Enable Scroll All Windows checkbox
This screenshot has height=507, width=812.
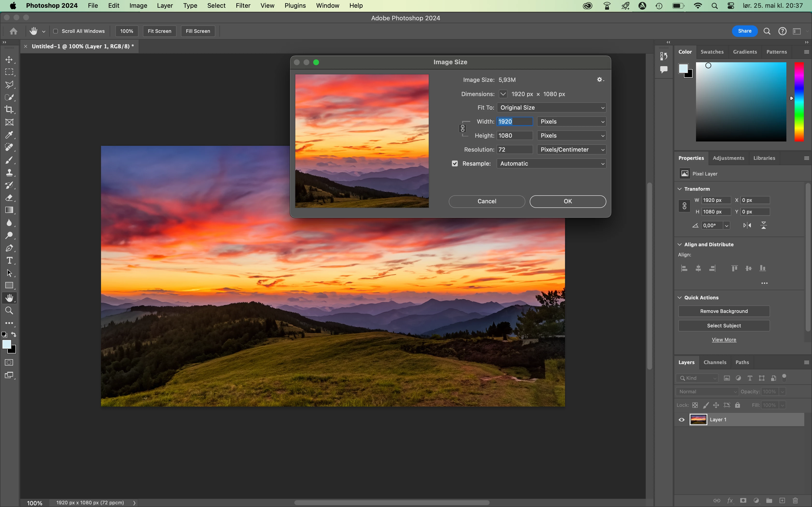point(56,31)
